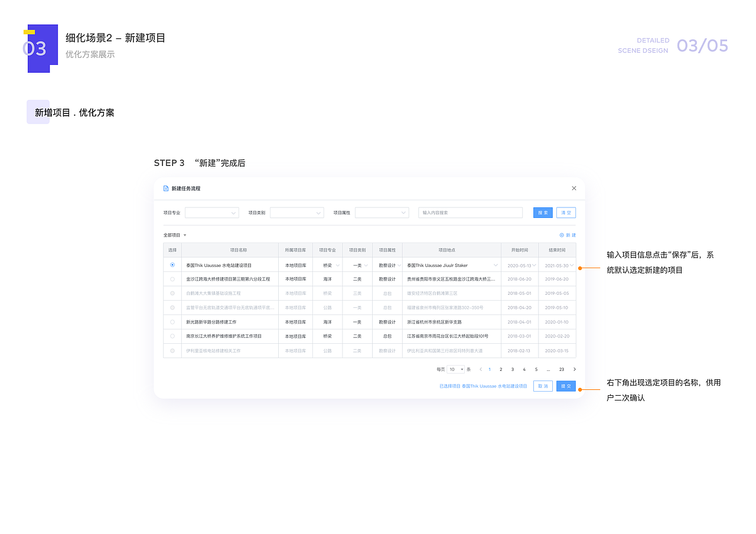Click the document icon beside 新建任务流程 title
This screenshot has width=756, height=534.
(x=165, y=188)
